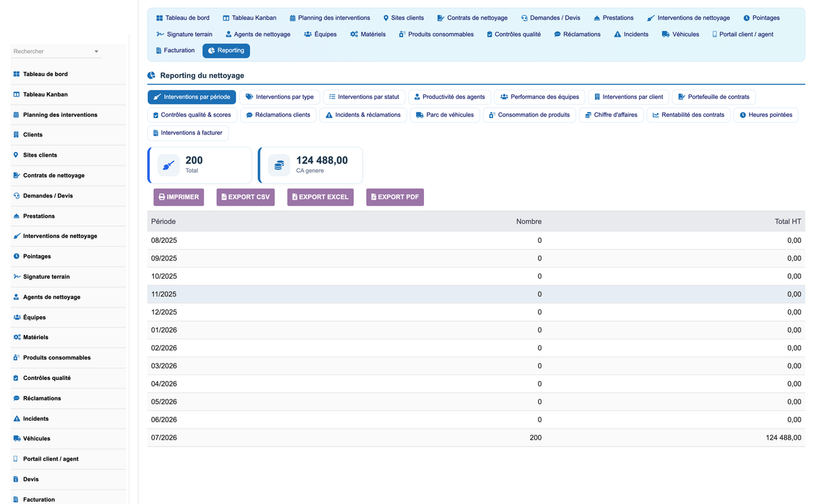
Task: Select the 07/2026 period row
Action: pyautogui.click(x=476, y=438)
